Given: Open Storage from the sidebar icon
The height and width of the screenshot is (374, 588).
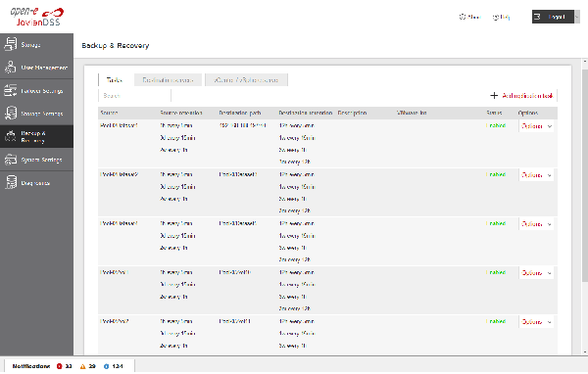Looking at the screenshot, I should [11, 44].
